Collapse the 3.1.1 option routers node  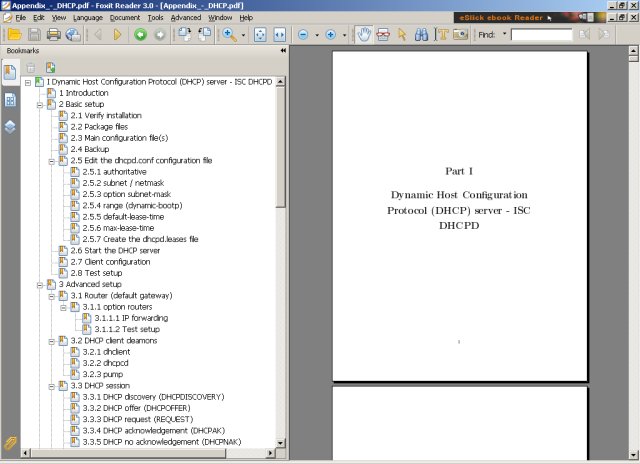(63, 307)
